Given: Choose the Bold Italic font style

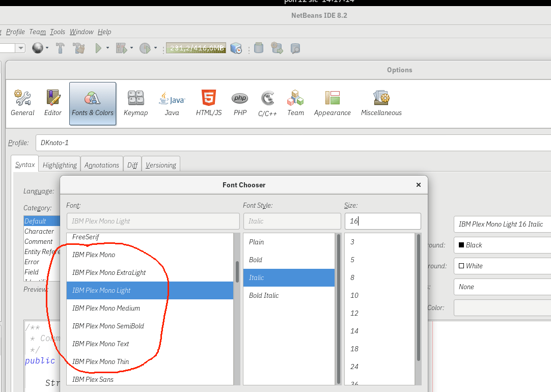Looking at the screenshot, I should pos(264,295).
